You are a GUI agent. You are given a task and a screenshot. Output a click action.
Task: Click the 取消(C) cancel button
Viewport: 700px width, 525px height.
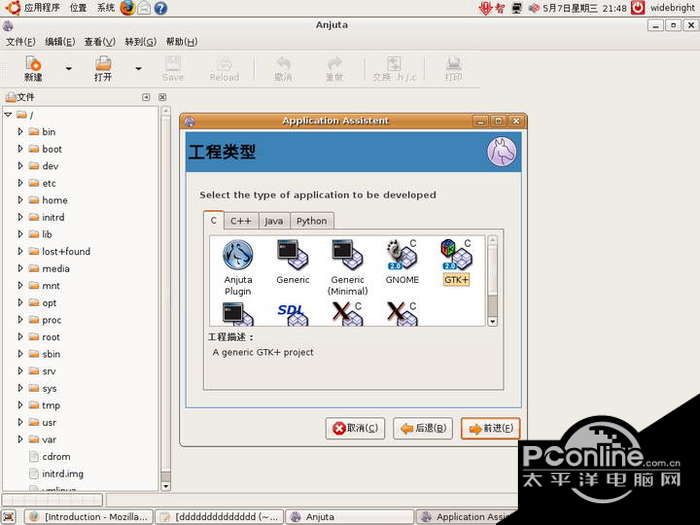[x=355, y=429]
